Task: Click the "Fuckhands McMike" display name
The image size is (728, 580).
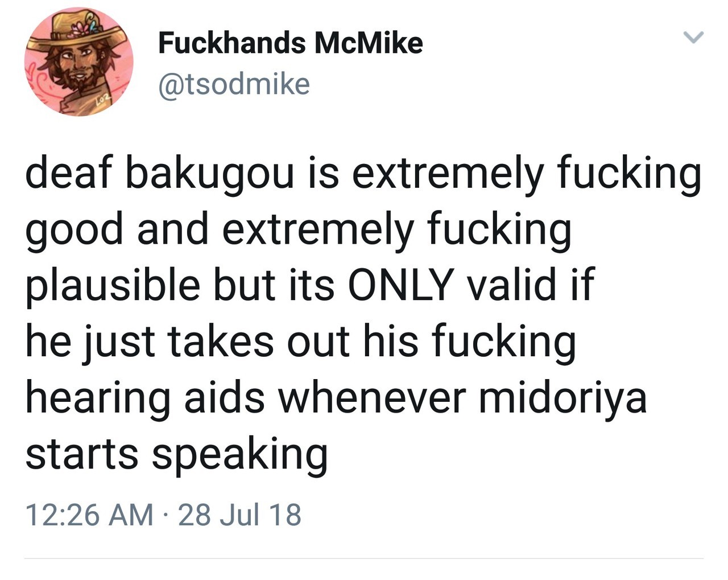Action: coord(290,43)
